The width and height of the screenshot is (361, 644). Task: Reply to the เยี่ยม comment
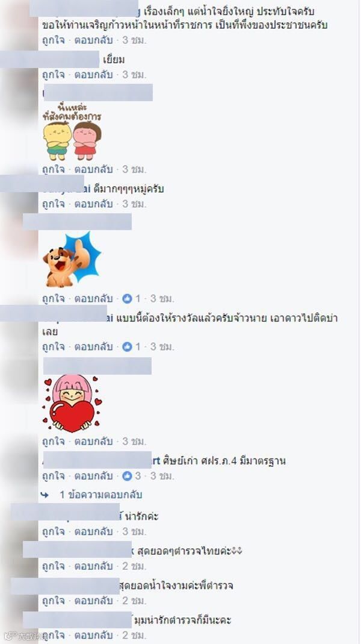click(93, 75)
